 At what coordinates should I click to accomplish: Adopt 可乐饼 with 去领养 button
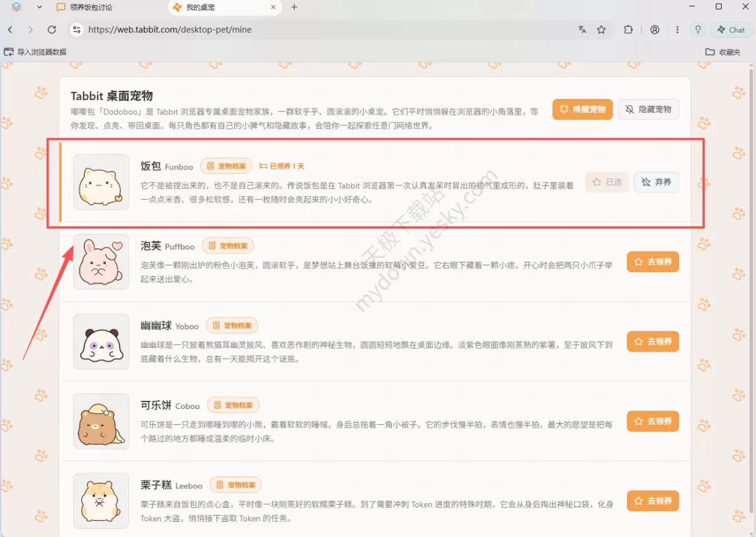point(653,421)
